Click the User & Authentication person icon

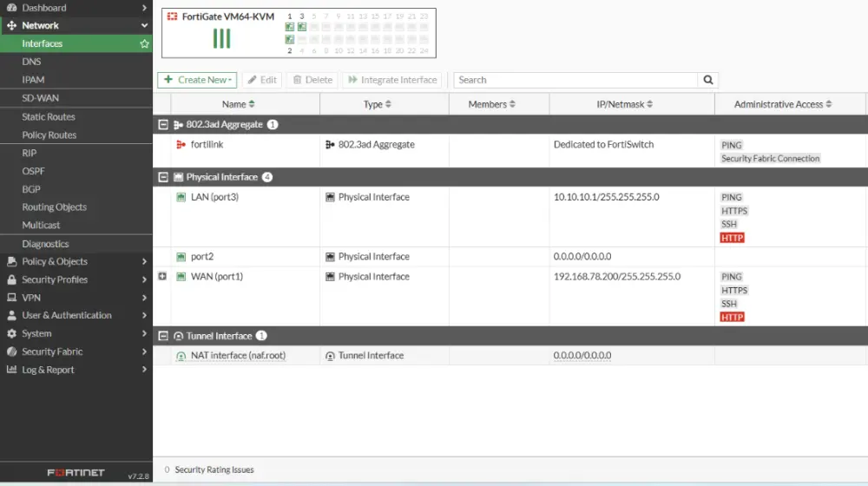[x=11, y=316]
